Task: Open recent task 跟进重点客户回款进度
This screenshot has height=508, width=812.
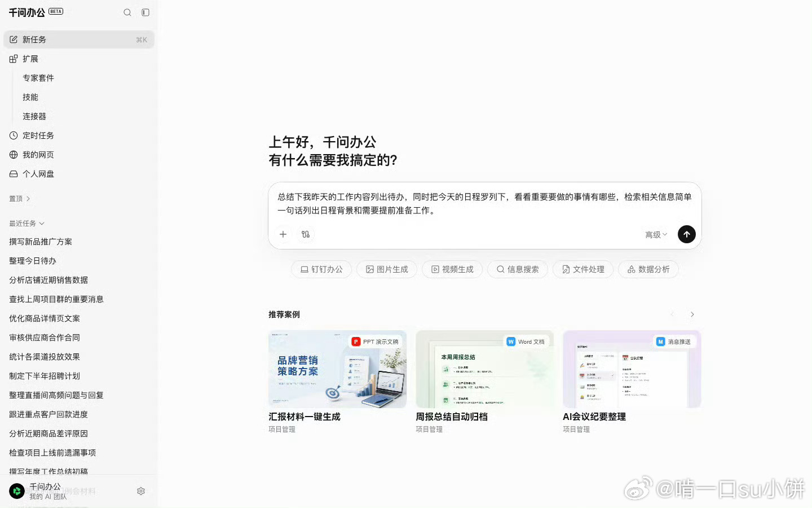Action: coord(48,414)
